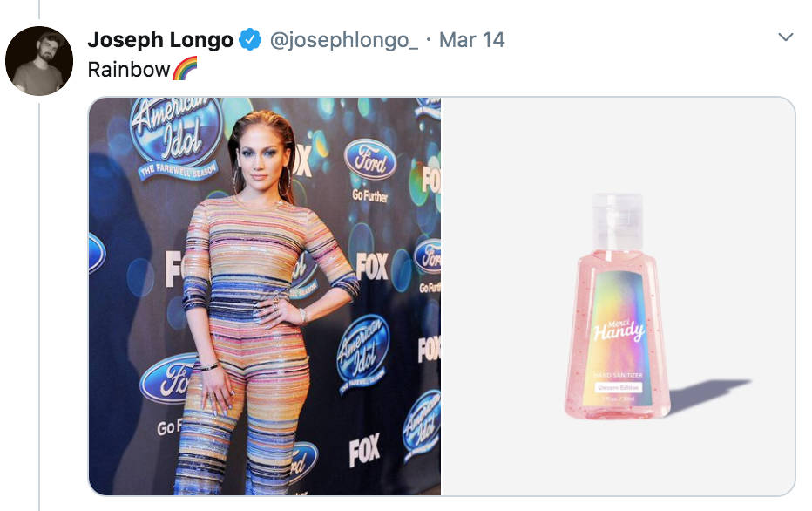
Task: Click the thread line above the avatar
Action: 38,9
